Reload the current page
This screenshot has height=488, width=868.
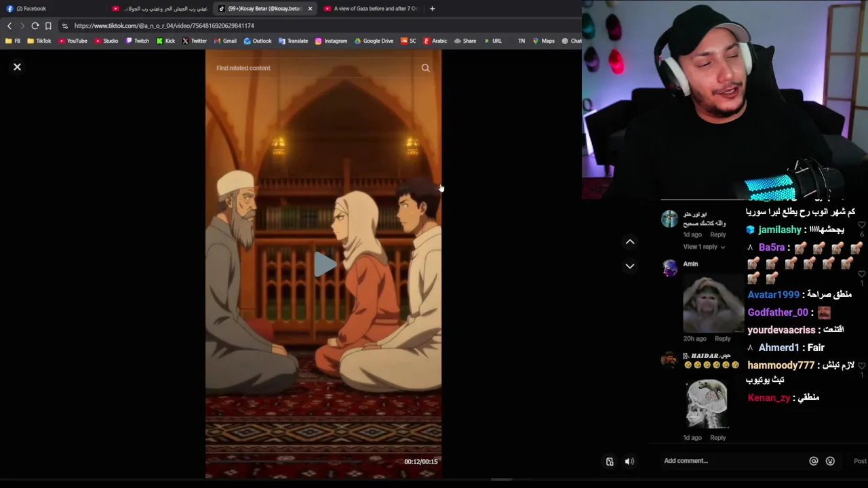(x=35, y=26)
